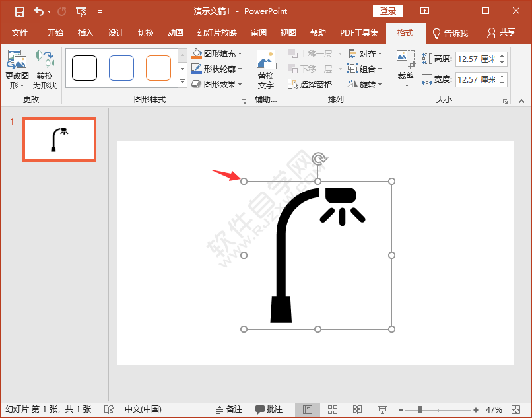This screenshot has width=532, height=418.
Task: Toggle the Comments pane in status bar
Action: pyautogui.click(x=269, y=409)
